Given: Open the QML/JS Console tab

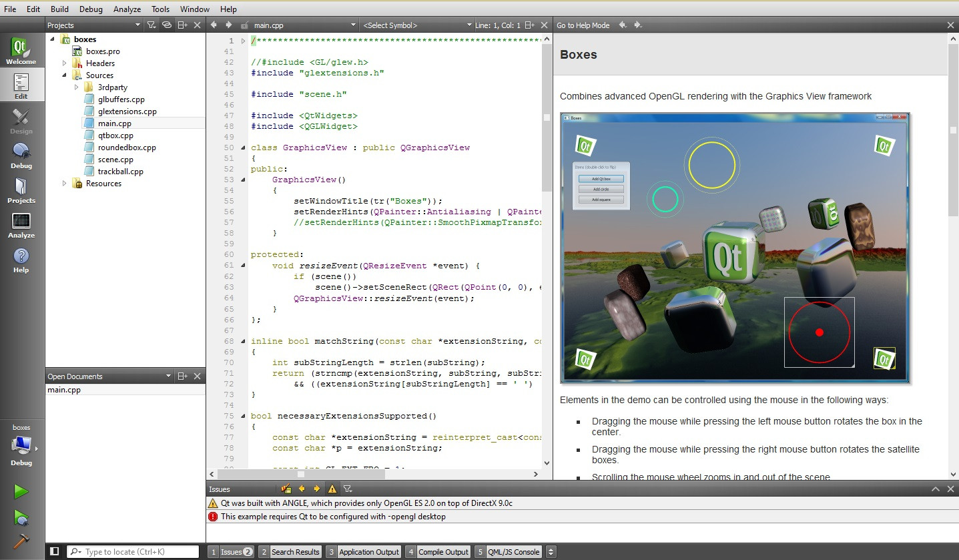Looking at the screenshot, I should (x=509, y=552).
